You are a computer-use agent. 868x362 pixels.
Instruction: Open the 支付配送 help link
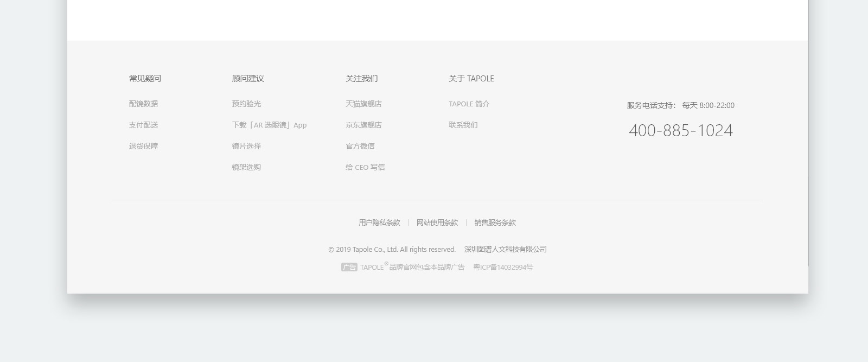click(x=143, y=125)
